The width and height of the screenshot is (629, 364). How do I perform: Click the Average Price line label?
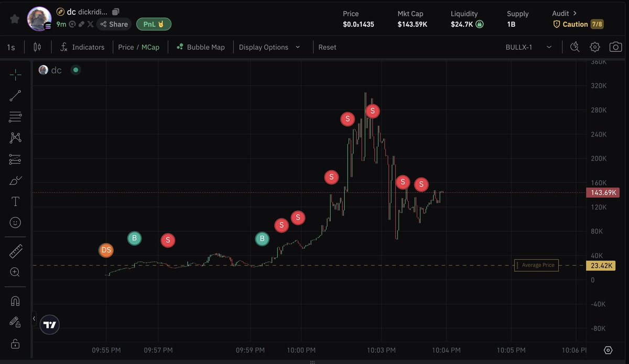click(537, 265)
